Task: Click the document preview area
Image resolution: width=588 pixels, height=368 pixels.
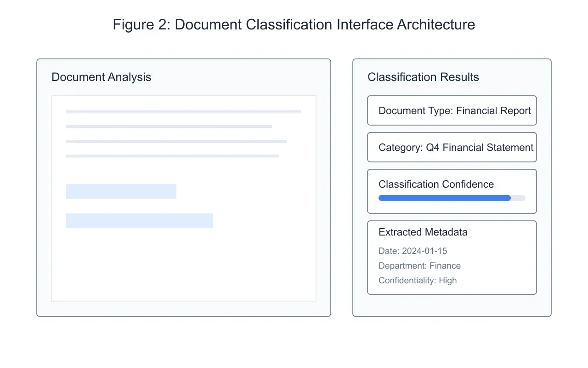Action: click(184, 198)
